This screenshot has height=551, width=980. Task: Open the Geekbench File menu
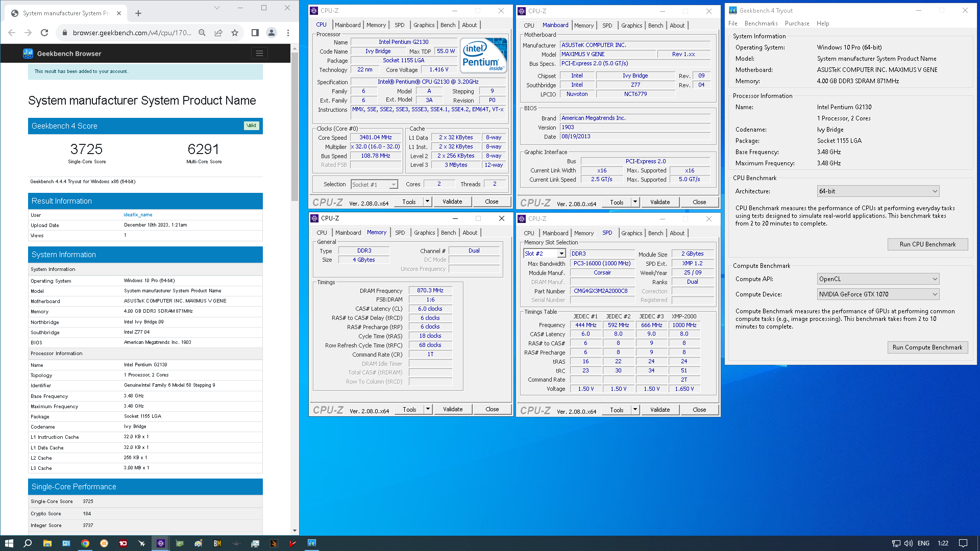pyautogui.click(x=733, y=23)
